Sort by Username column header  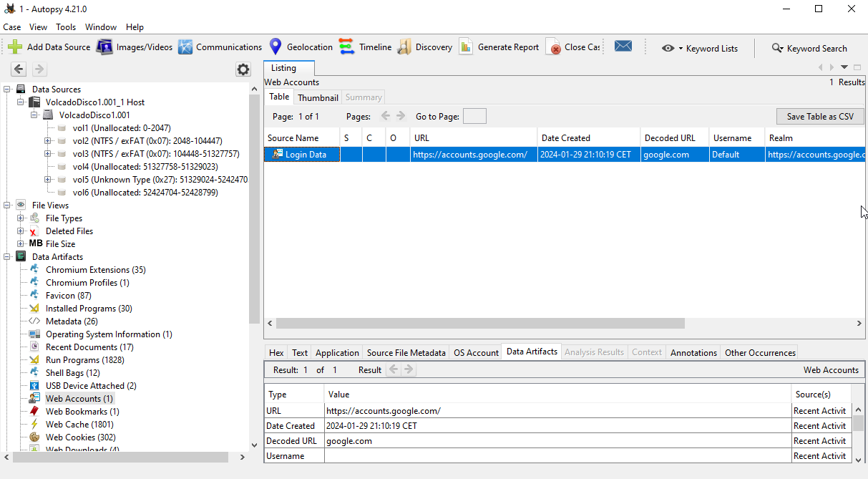[x=736, y=138]
